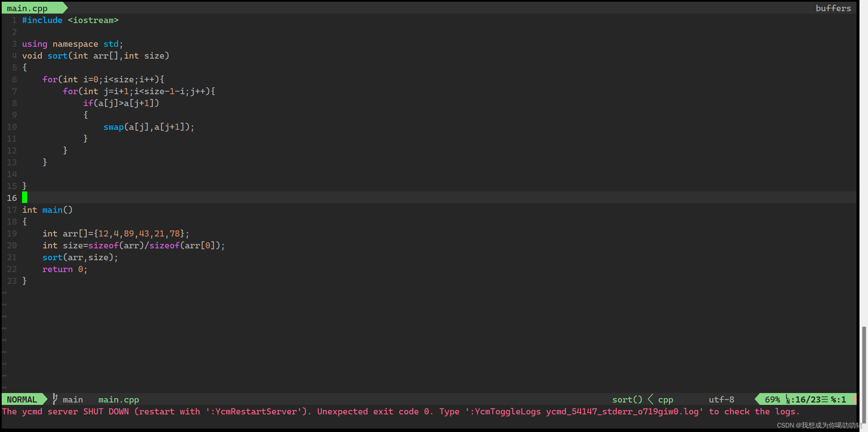Viewport: 868px width, 432px height.
Task: Click the array initializer '{12,4,89,43,21,78}' line
Action: click(x=116, y=234)
